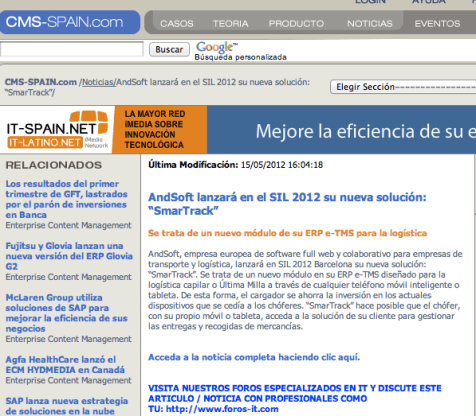This screenshot has width=476, height=416.
Task: Click the Mejore la eficiencia blue banner
Action: pyautogui.click(x=341, y=130)
